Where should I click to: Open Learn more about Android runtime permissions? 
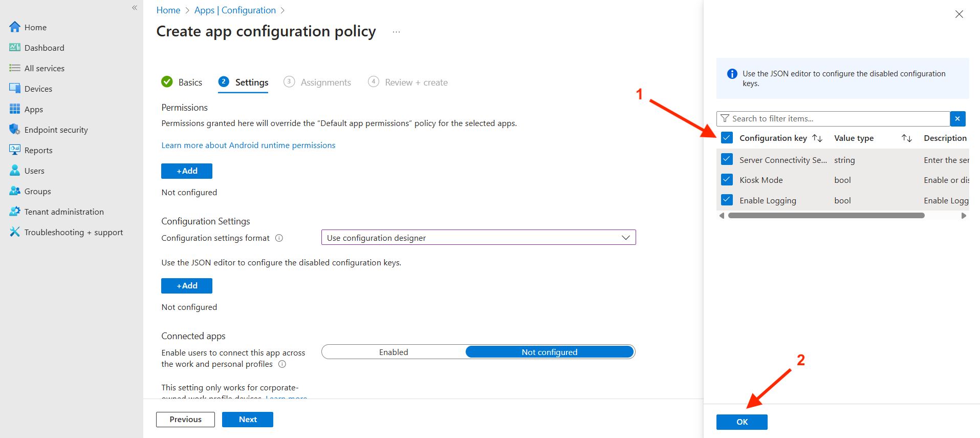click(248, 145)
